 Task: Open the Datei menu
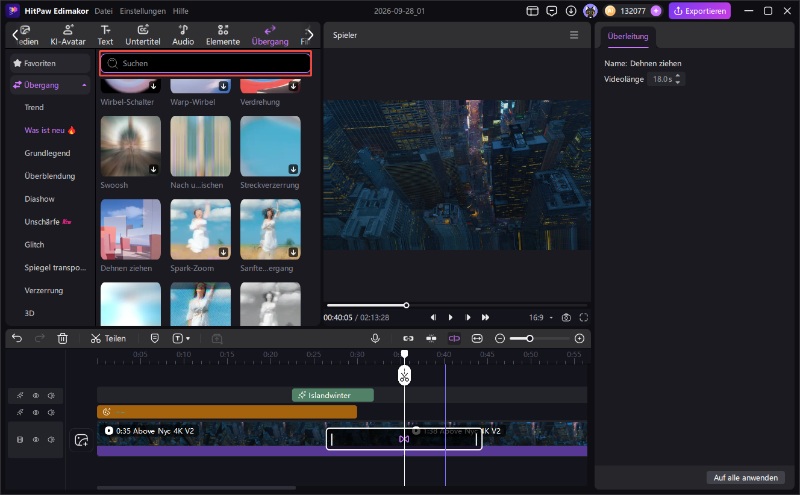pos(104,11)
